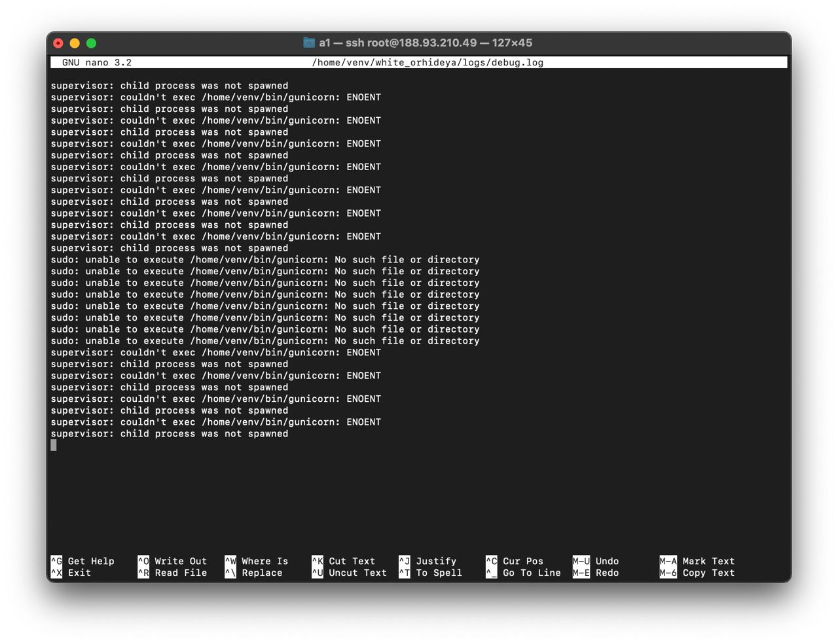This screenshot has width=838, height=644.
Task: Click the ^U Uncut Text shortcut
Action: click(x=350, y=573)
